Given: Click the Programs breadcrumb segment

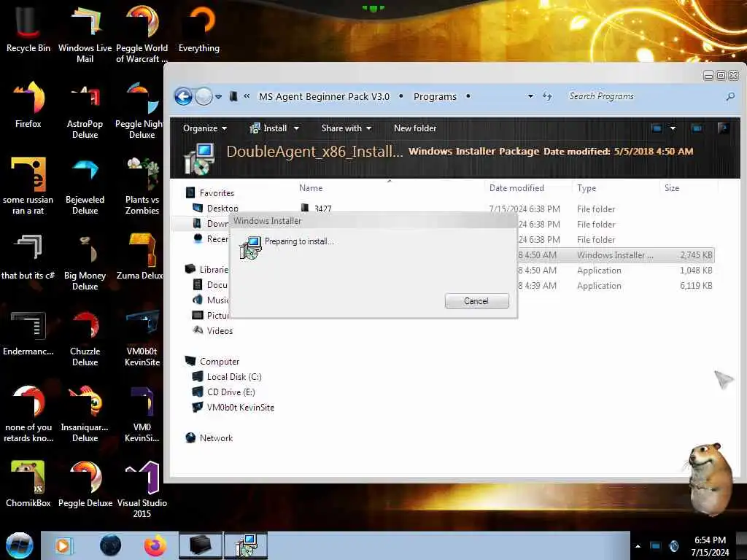Looking at the screenshot, I should coord(435,97).
